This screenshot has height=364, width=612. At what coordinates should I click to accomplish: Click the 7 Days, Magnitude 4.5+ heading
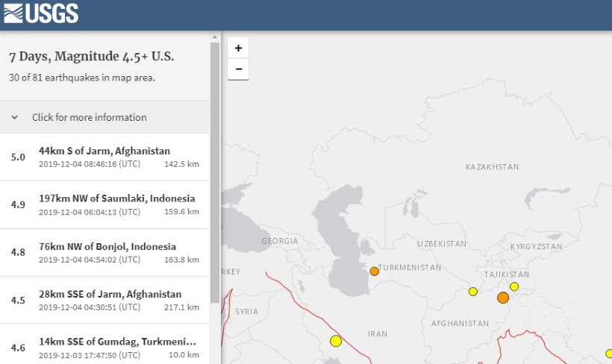pos(92,57)
